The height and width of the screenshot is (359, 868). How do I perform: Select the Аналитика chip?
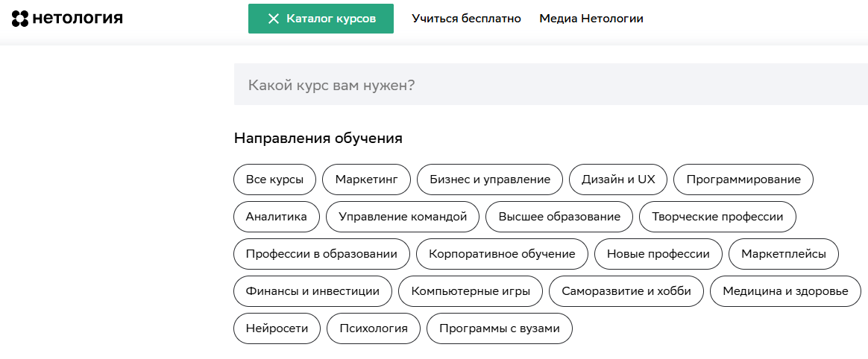tap(277, 217)
